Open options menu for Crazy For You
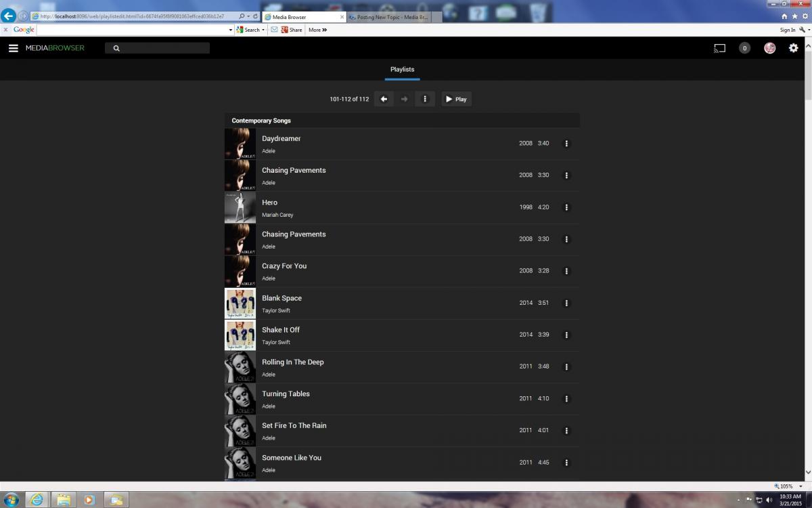Image resolution: width=812 pixels, height=508 pixels. point(567,271)
